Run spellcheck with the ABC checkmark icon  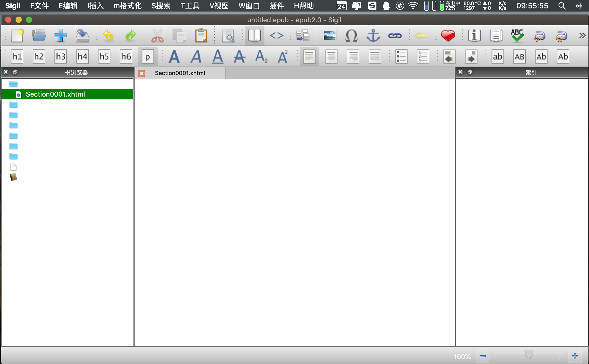(x=517, y=35)
